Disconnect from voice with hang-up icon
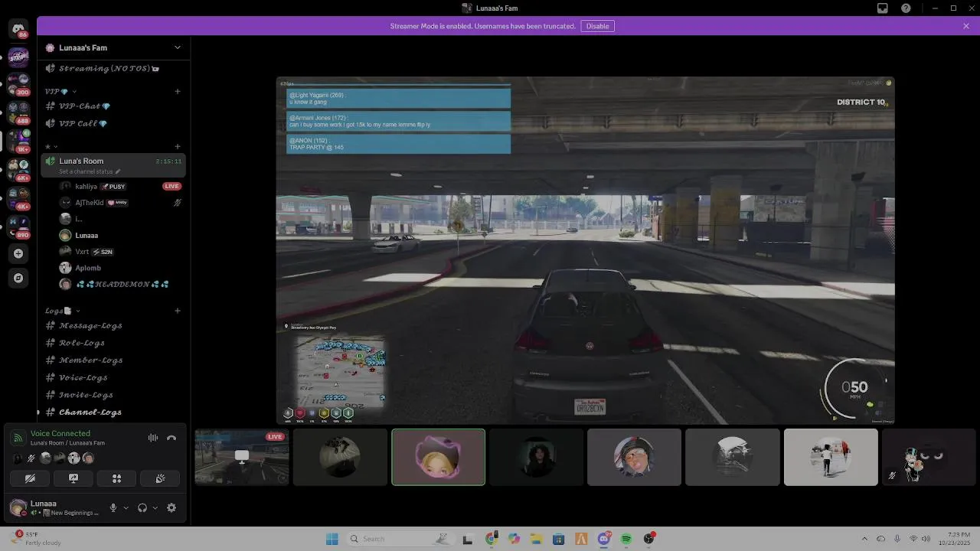 [171, 438]
